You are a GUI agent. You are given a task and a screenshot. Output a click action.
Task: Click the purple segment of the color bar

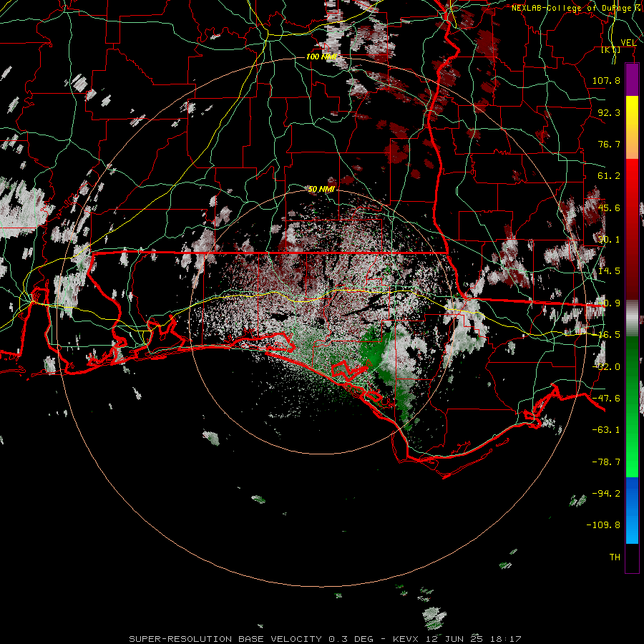632,79
